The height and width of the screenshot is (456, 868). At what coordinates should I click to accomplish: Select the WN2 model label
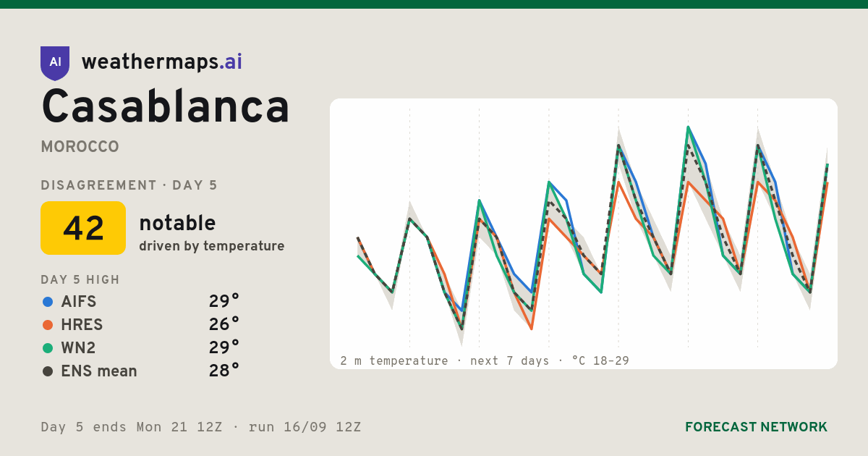[78, 348]
